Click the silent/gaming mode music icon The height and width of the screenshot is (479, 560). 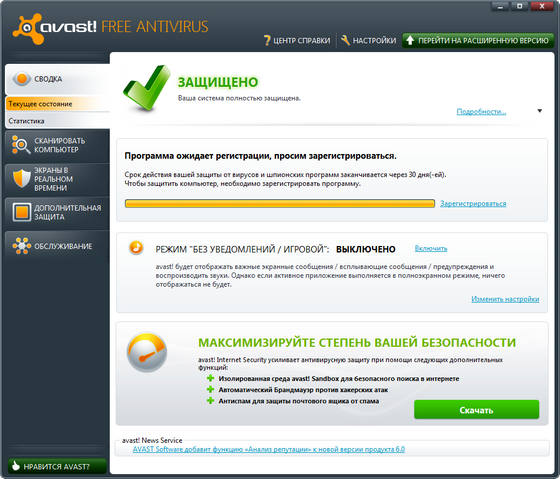(x=136, y=247)
